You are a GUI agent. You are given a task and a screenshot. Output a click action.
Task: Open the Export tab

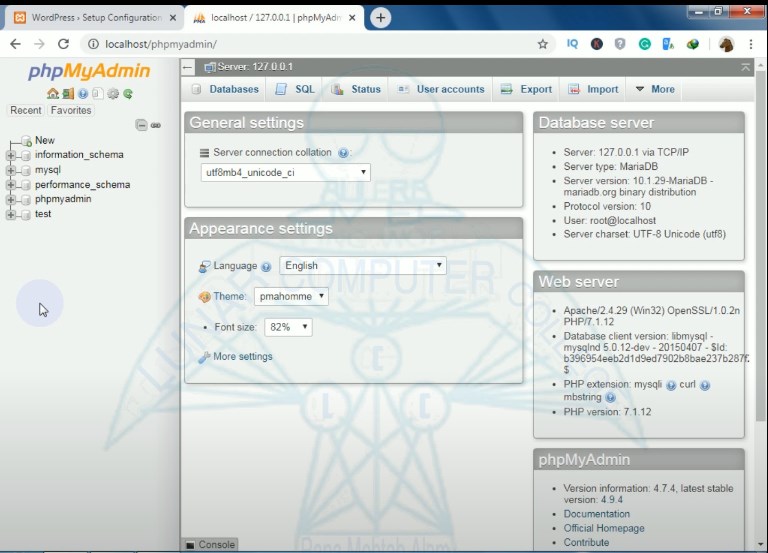click(526, 89)
